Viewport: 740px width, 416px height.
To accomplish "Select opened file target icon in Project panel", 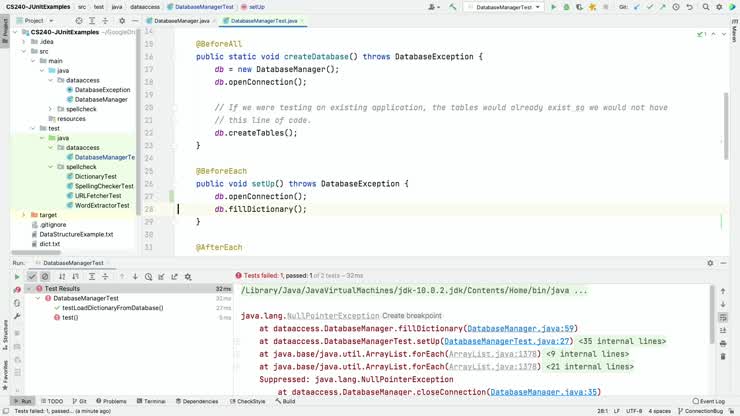I will (x=79, y=21).
